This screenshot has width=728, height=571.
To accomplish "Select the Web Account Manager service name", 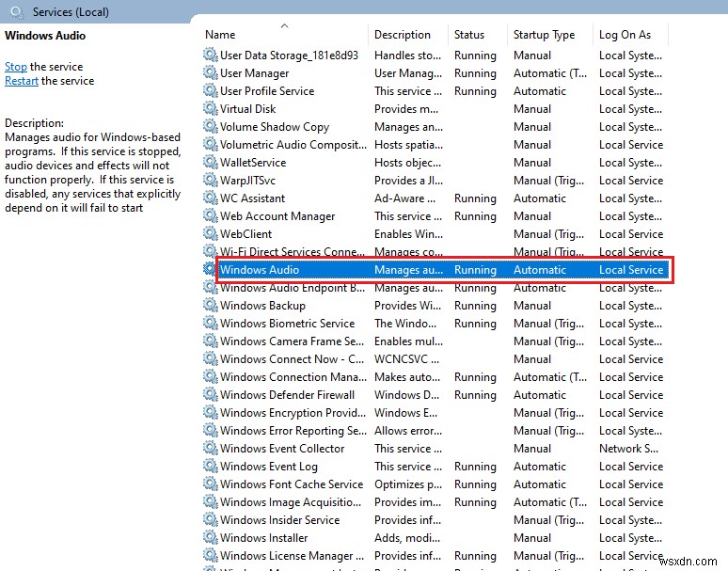I will 277,216.
